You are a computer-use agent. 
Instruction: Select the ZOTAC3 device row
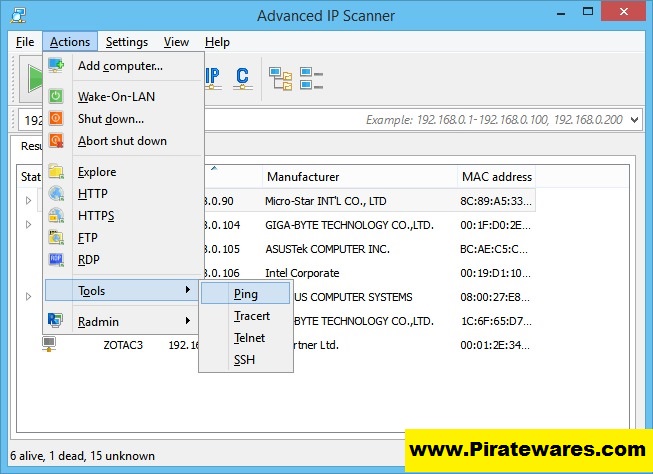[x=125, y=345]
